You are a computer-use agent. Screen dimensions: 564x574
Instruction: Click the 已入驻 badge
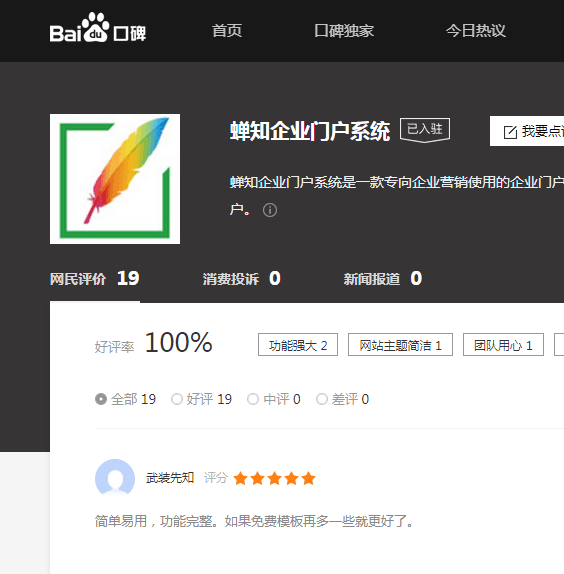(x=425, y=130)
